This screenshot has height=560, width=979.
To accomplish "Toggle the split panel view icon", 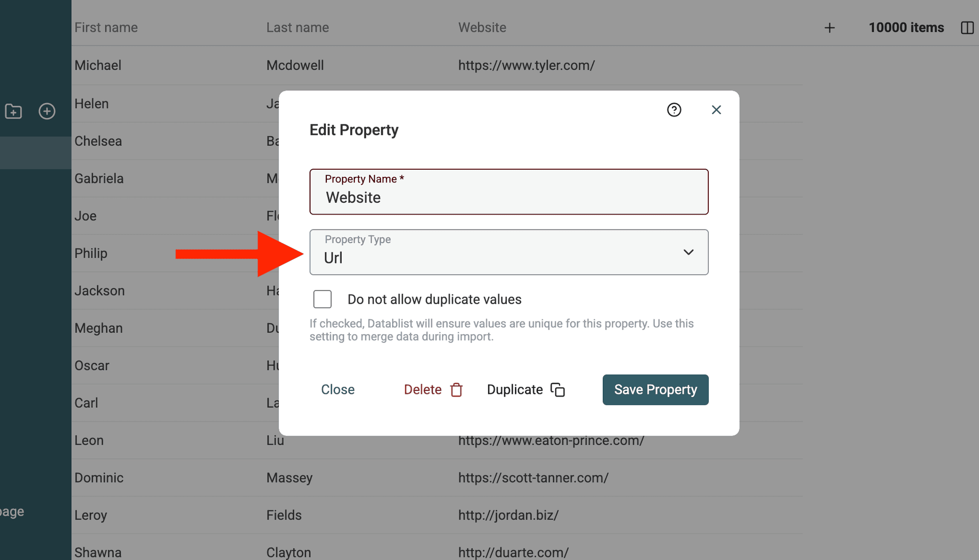I will coord(967,28).
